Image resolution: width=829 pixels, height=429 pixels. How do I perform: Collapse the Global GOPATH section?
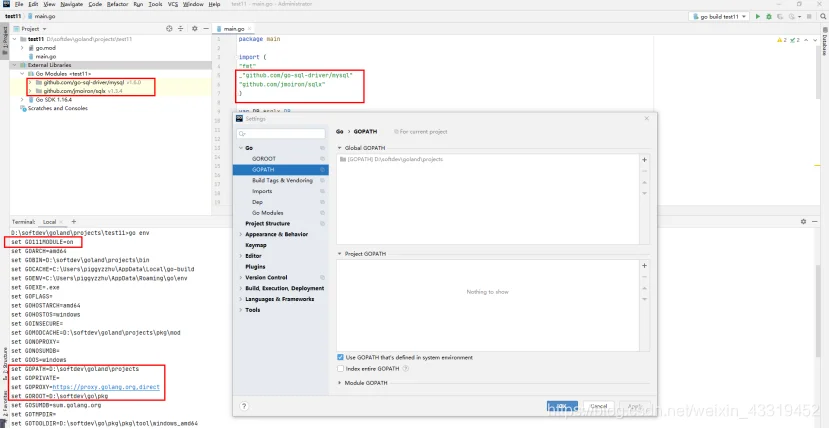(x=339, y=148)
